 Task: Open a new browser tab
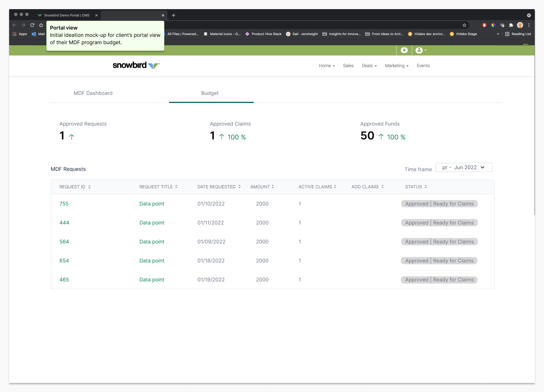pos(174,15)
